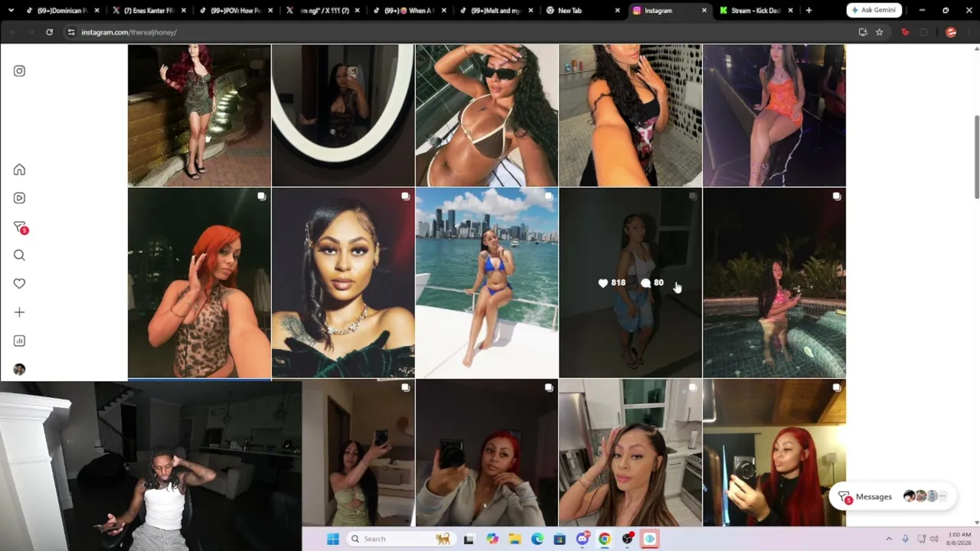Open the night pool post
Screen dimensions: 980x551
pyautogui.click(x=774, y=283)
